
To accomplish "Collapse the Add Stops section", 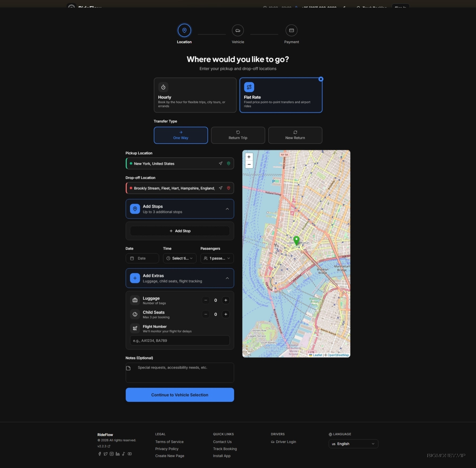I will coord(227,209).
